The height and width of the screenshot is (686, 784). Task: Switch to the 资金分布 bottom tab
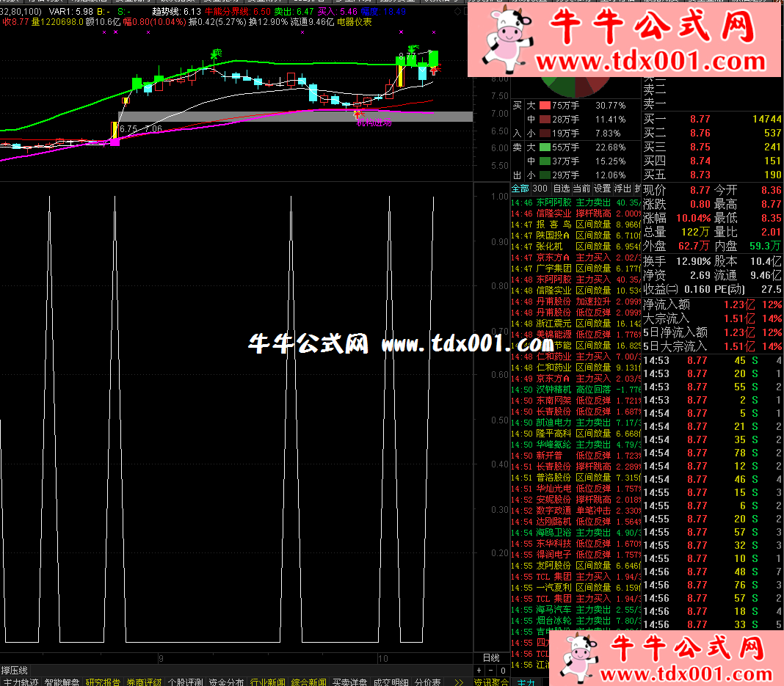tap(227, 682)
